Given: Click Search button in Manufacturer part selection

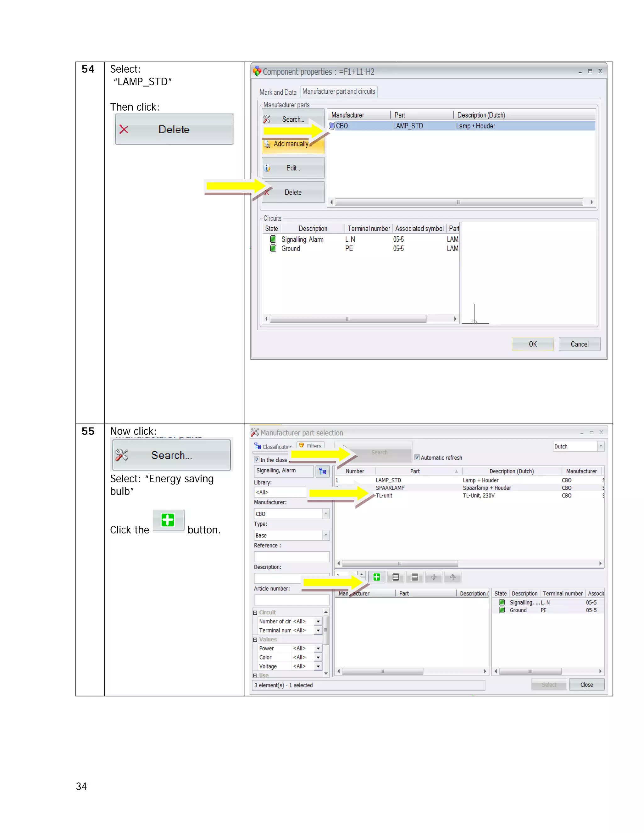Looking at the screenshot, I should pyautogui.click(x=379, y=452).
